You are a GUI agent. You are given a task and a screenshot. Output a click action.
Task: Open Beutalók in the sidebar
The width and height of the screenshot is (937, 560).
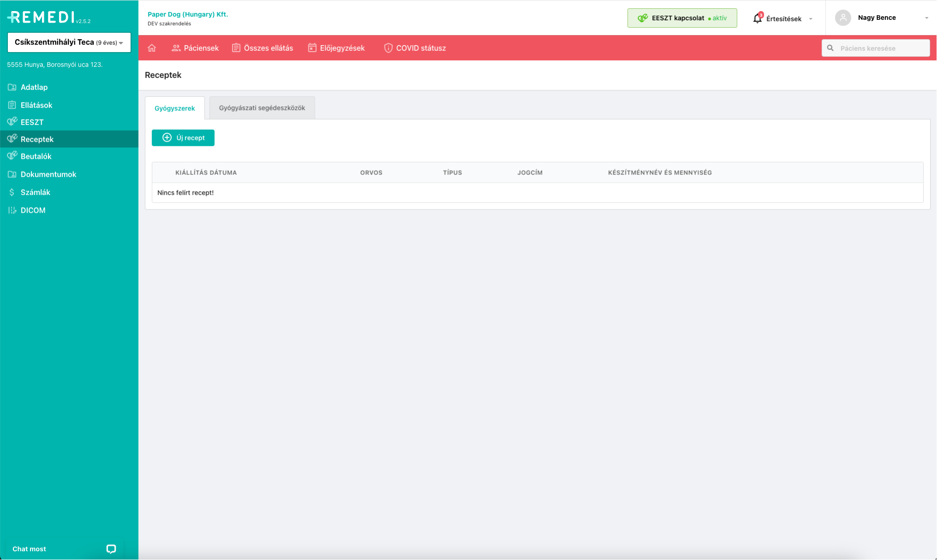click(36, 156)
